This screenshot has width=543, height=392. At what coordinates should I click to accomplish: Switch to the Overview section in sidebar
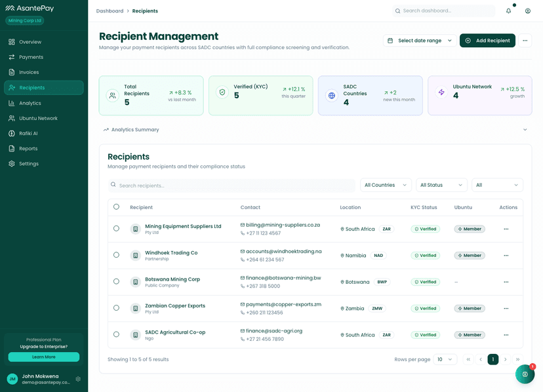click(x=11, y=42)
